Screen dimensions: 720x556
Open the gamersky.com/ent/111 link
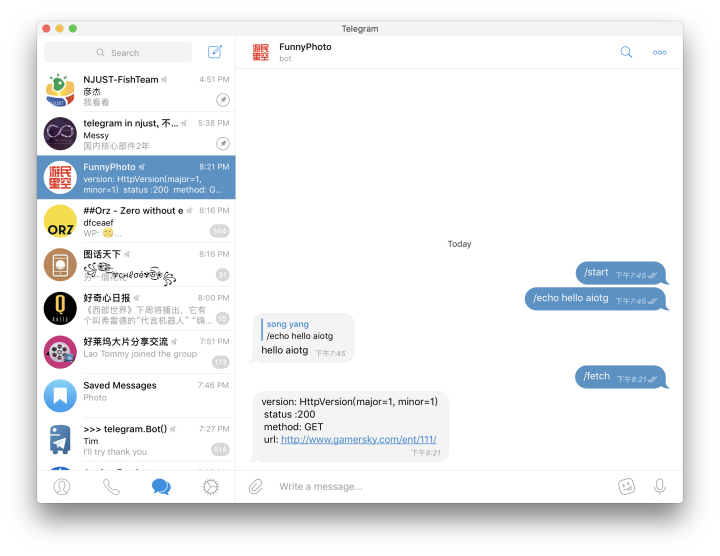coord(359,439)
